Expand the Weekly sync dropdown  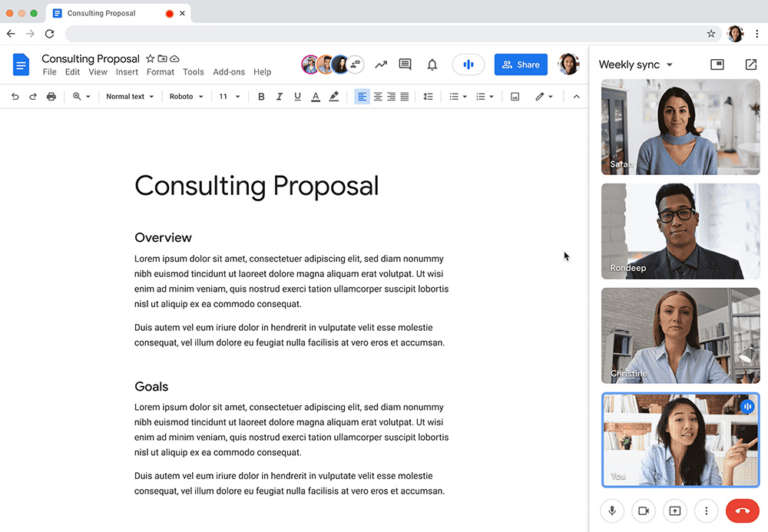click(636, 65)
